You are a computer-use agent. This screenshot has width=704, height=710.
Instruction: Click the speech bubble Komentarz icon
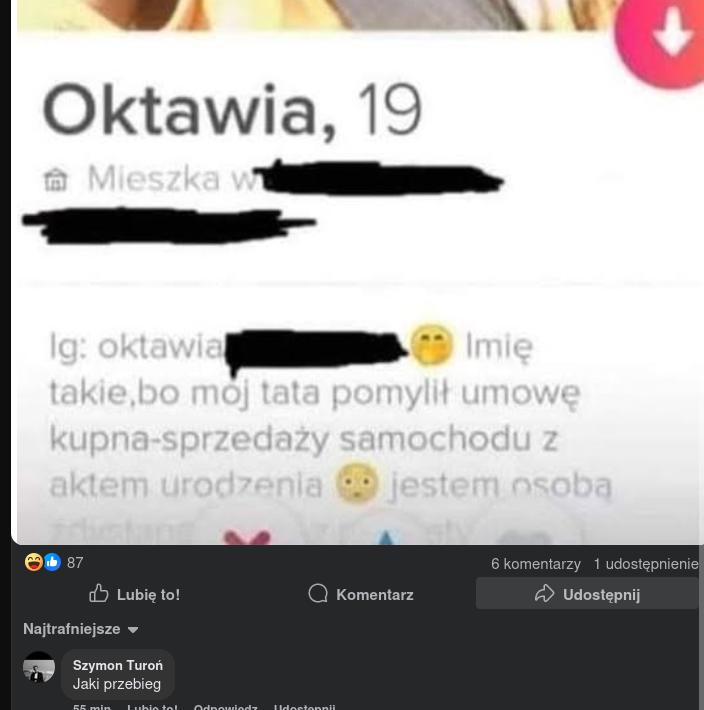pos(318,594)
